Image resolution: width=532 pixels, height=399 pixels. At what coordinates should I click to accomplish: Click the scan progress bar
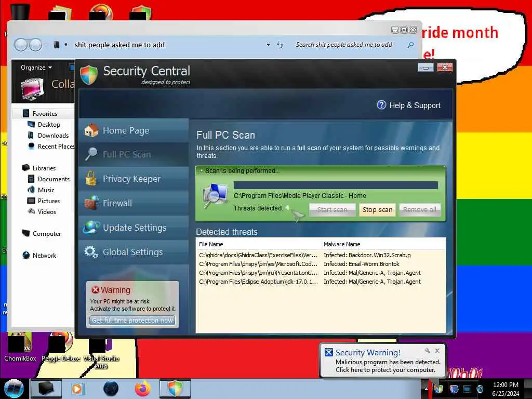pyautogui.click(x=336, y=185)
